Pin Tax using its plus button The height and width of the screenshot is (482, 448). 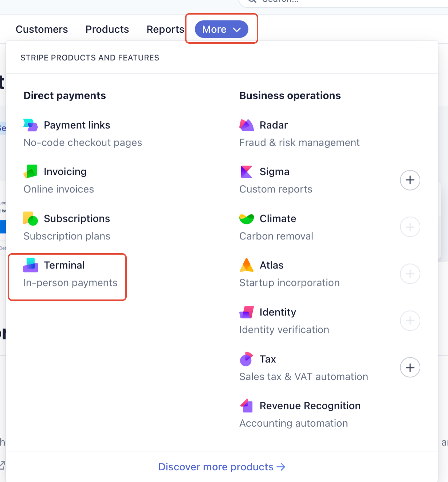pyautogui.click(x=410, y=367)
